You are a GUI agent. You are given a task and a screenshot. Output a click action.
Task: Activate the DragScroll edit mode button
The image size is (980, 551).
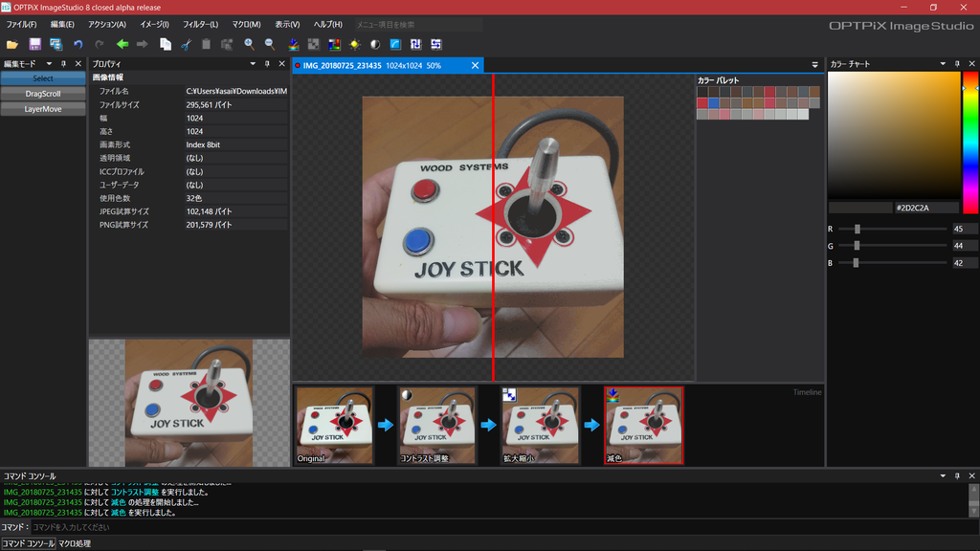[x=43, y=94]
